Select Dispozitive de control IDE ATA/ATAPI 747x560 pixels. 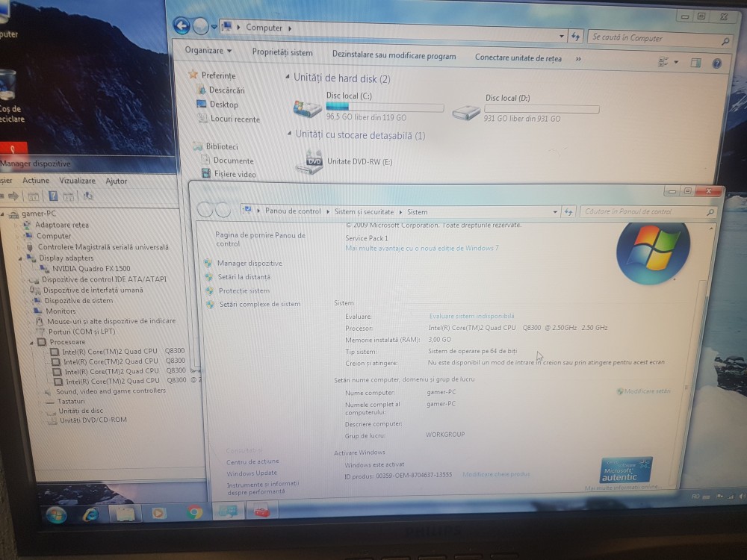click(x=104, y=279)
